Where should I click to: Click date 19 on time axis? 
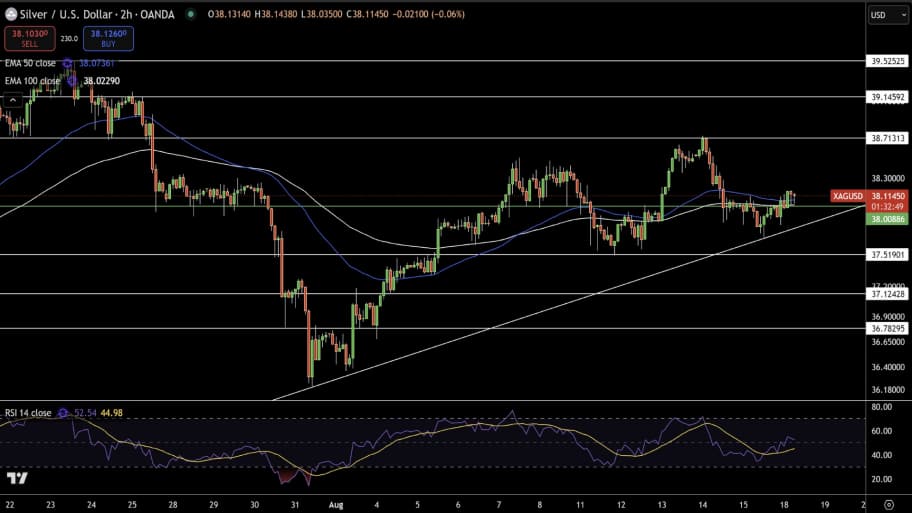pos(825,504)
